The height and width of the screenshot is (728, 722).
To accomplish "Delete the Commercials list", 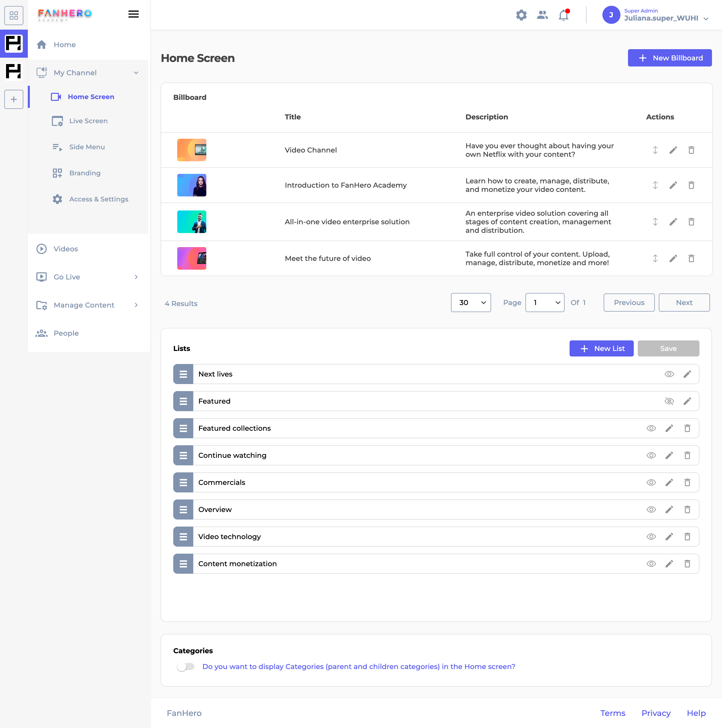I will tap(687, 482).
